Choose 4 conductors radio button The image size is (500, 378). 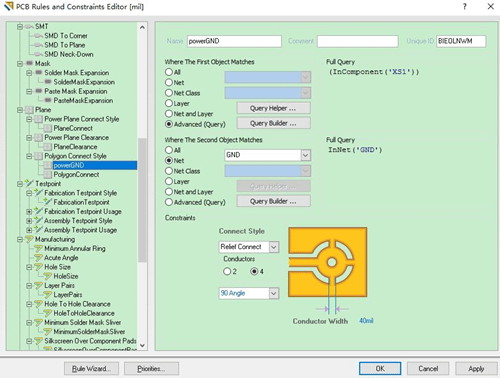tap(254, 271)
